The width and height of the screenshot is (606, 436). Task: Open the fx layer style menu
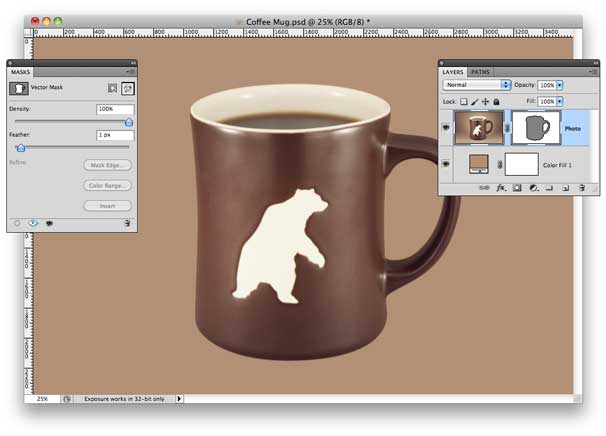[501, 188]
